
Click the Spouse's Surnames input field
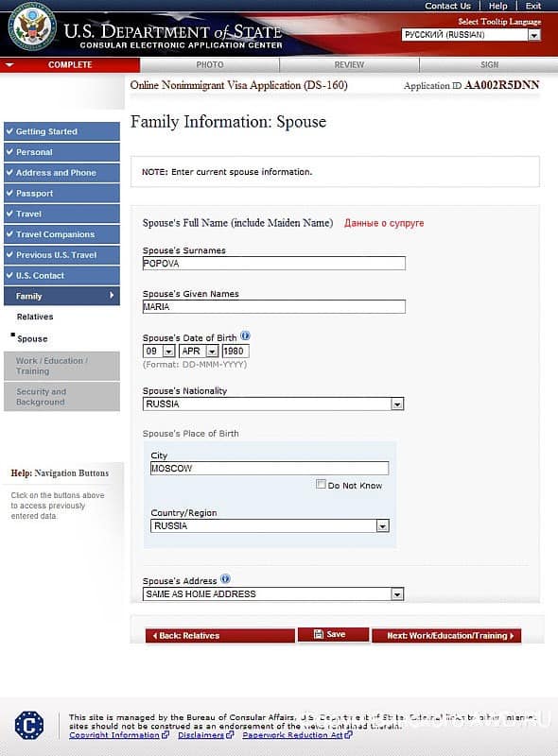274,264
